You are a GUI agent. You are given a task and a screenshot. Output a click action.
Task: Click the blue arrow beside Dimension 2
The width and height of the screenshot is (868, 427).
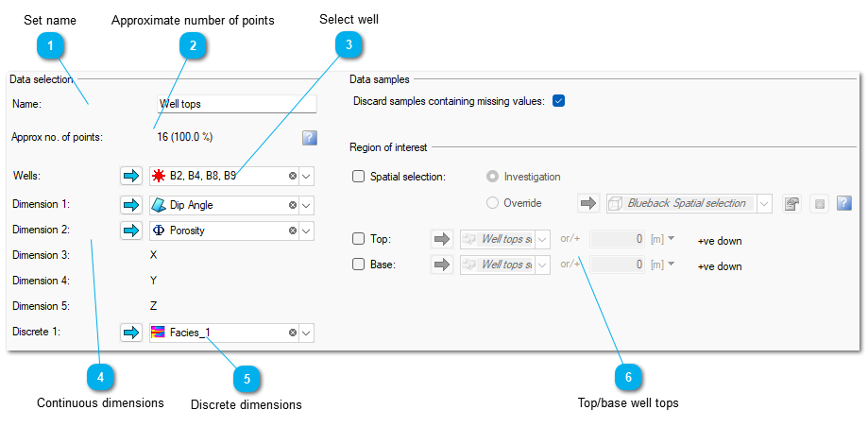coord(131,231)
